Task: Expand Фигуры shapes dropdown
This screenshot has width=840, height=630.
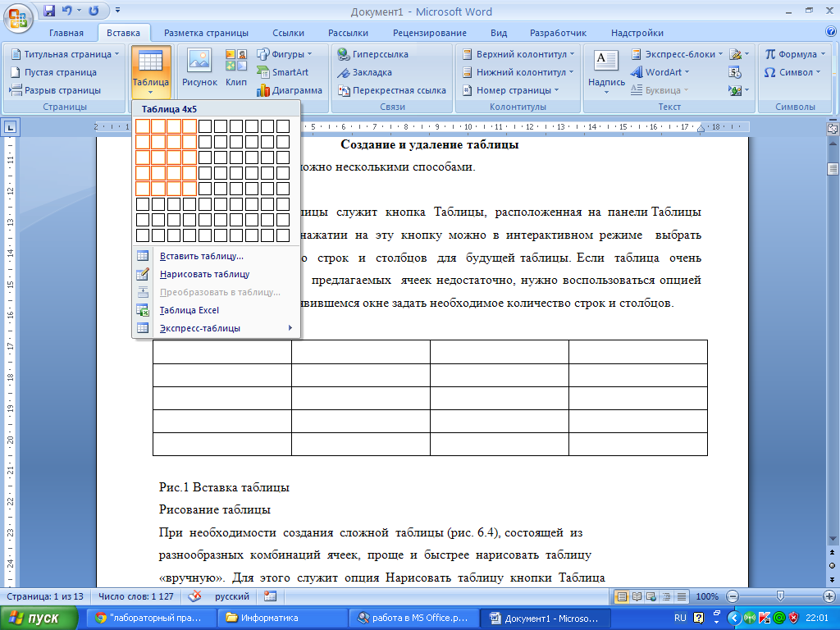Action: point(309,54)
